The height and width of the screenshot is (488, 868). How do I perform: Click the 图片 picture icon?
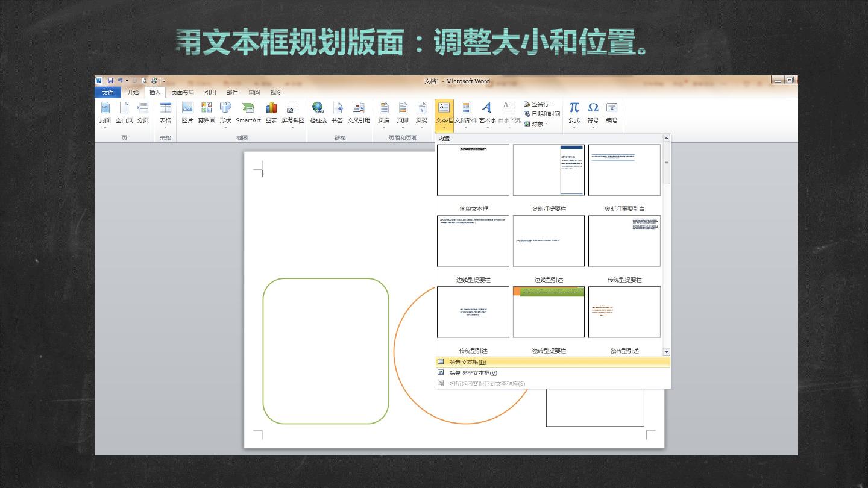pyautogui.click(x=187, y=113)
